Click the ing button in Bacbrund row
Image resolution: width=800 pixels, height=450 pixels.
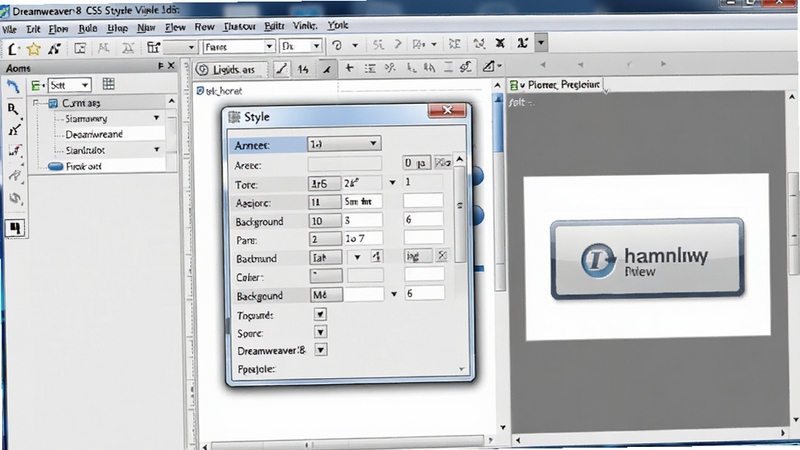418,256
